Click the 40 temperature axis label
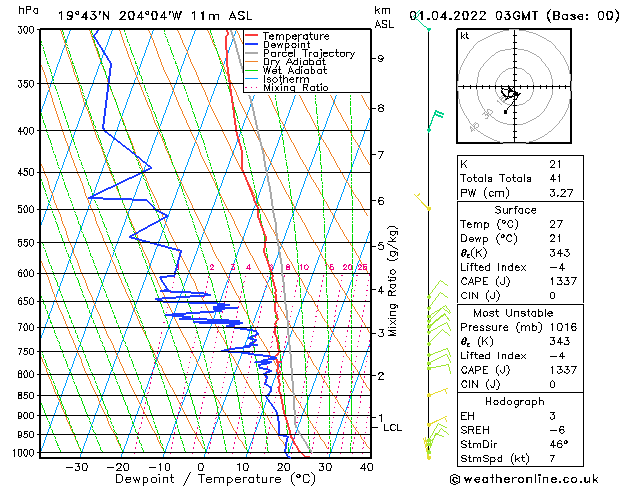 click(x=366, y=467)
